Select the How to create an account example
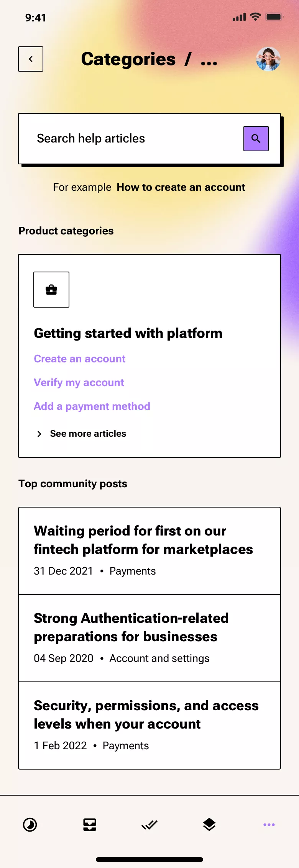 pyautogui.click(x=181, y=187)
